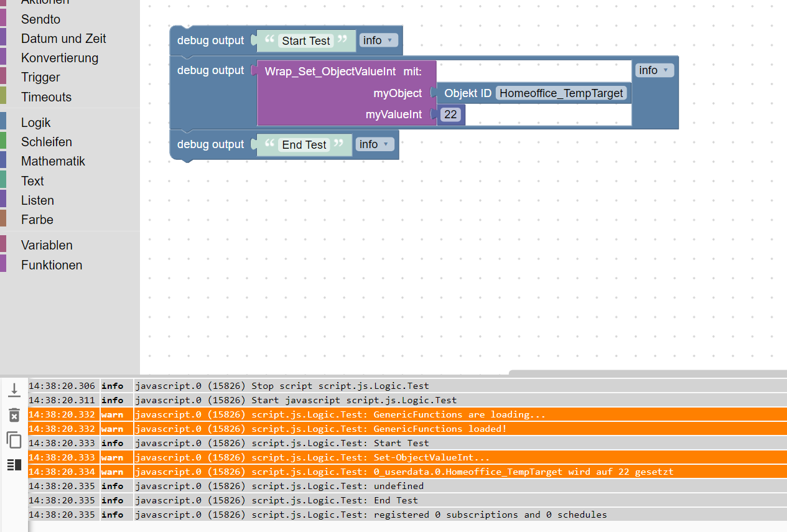Edit the number value 22
Viewport: 787px width, 532px height.
(450, 114)
